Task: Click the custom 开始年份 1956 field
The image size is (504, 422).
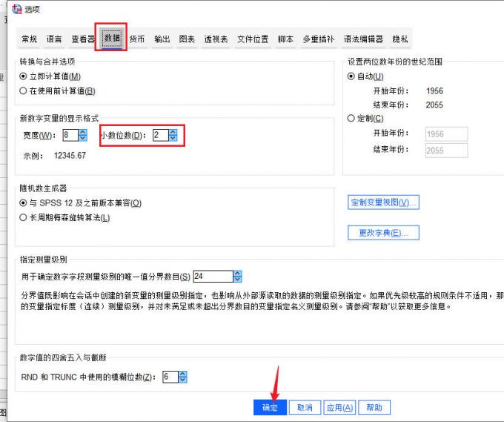Action: (446, 134)
